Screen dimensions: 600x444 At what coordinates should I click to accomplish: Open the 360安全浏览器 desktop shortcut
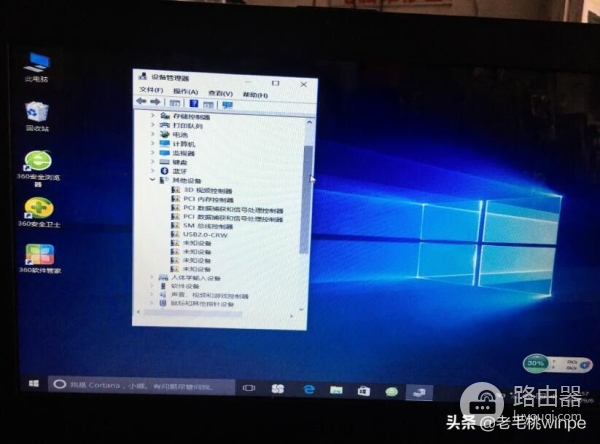point(38,162)
